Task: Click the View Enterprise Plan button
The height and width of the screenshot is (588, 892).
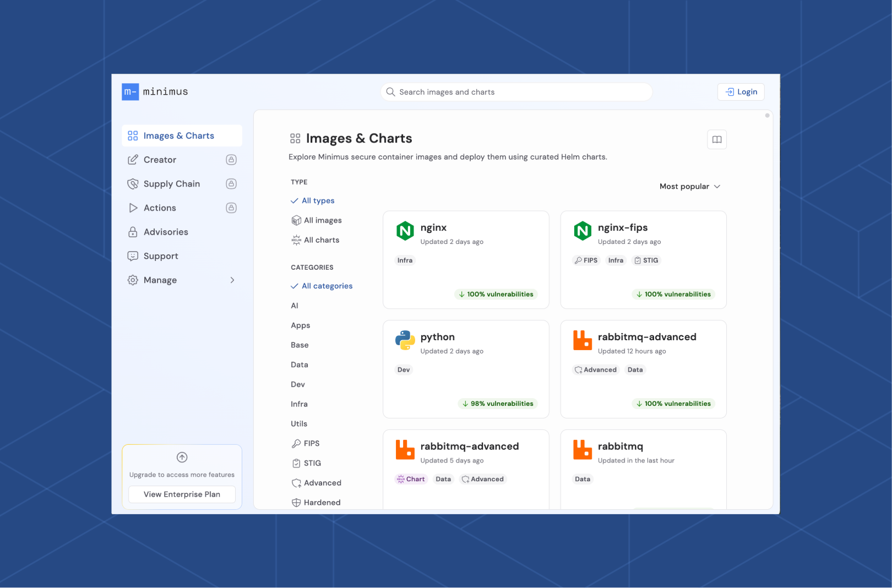Action: [182, 494]
